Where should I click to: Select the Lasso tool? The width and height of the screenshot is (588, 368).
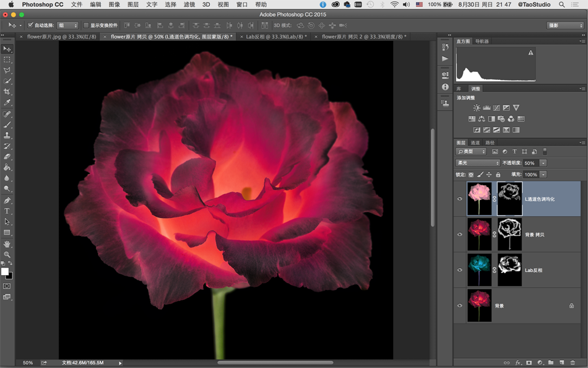(7, 70)
